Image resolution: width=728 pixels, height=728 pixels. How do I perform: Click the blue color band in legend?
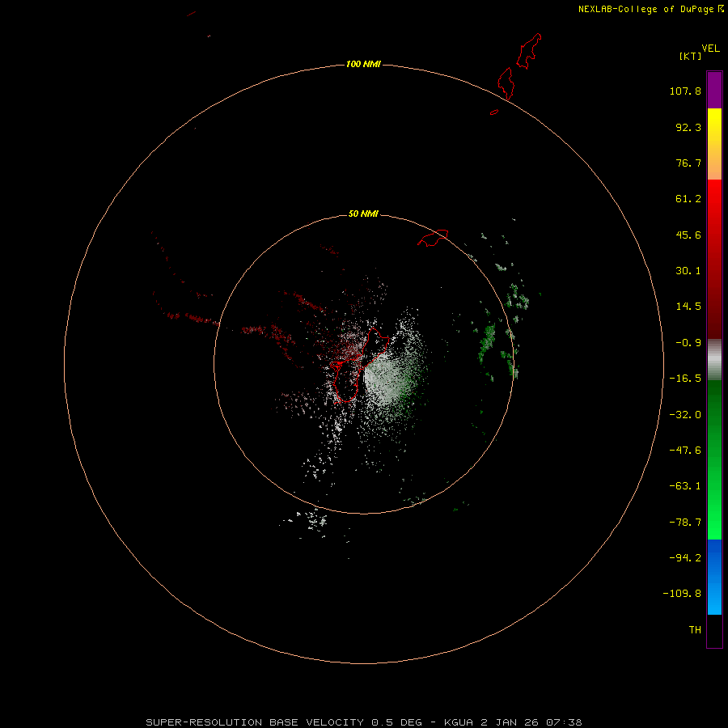tap(714, 577)
